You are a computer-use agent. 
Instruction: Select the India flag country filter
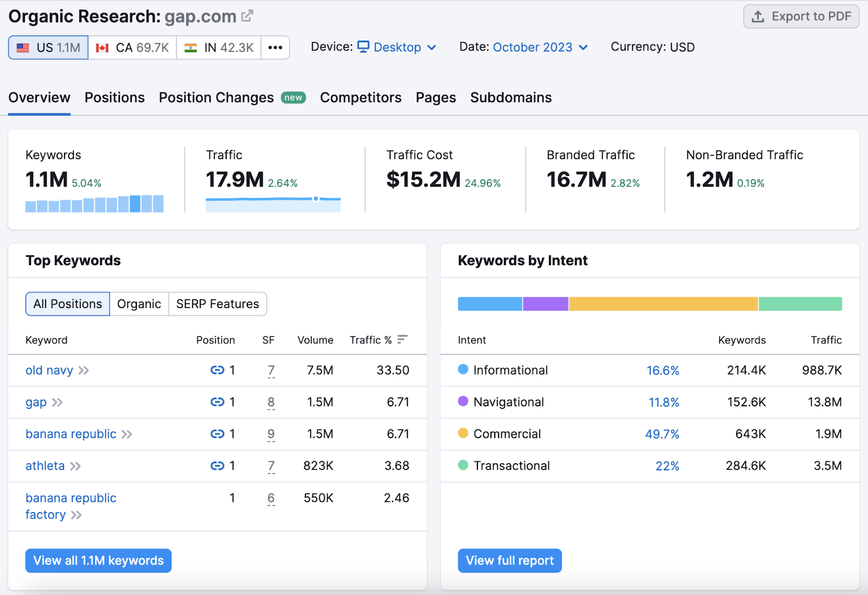218,47
